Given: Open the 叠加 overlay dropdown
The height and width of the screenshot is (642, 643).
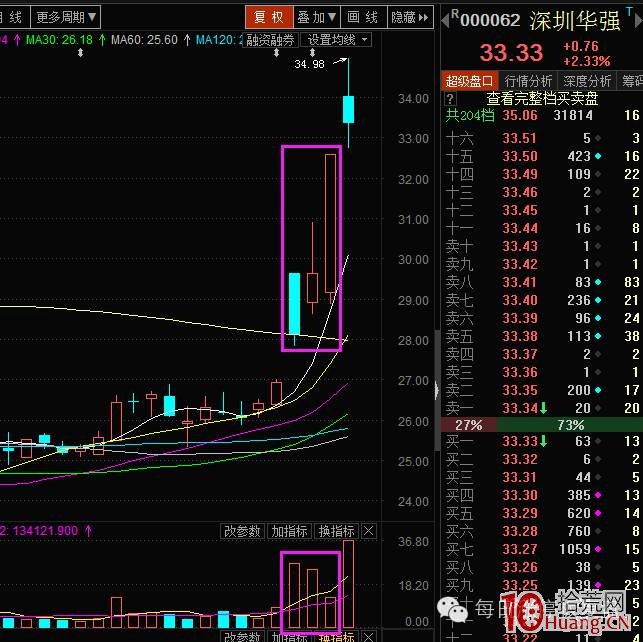Looking at the screenshot, I should click(317, 17).
